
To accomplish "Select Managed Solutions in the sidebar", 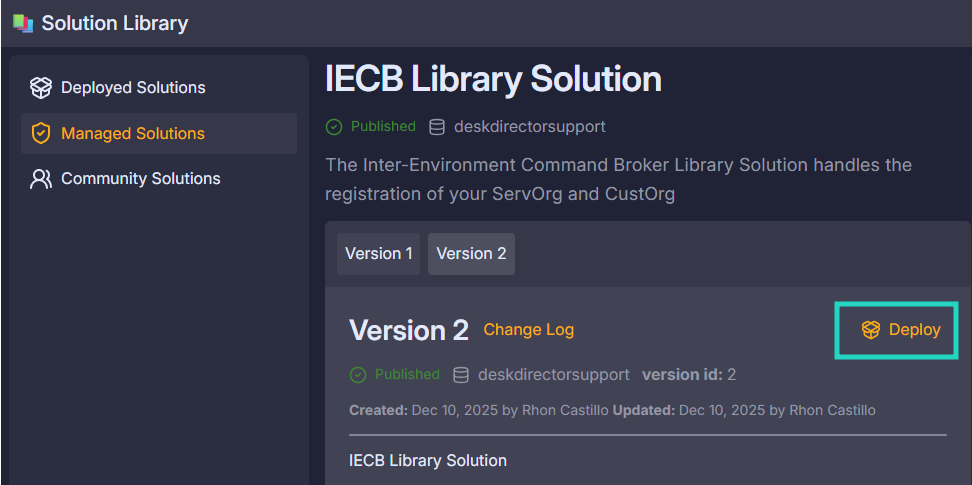I will click(133, 133).
